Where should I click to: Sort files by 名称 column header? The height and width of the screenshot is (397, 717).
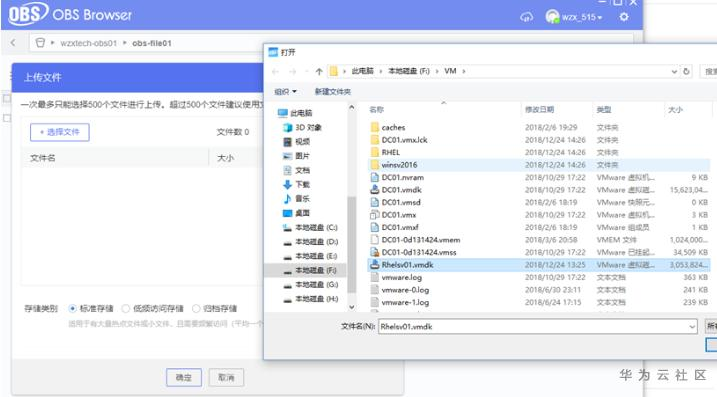[x=376, y=110]
